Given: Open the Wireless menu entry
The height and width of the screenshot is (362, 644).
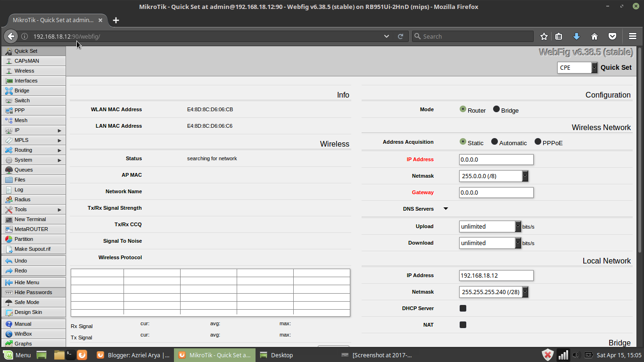Looking at the screenshot, I should pos(33,71).
